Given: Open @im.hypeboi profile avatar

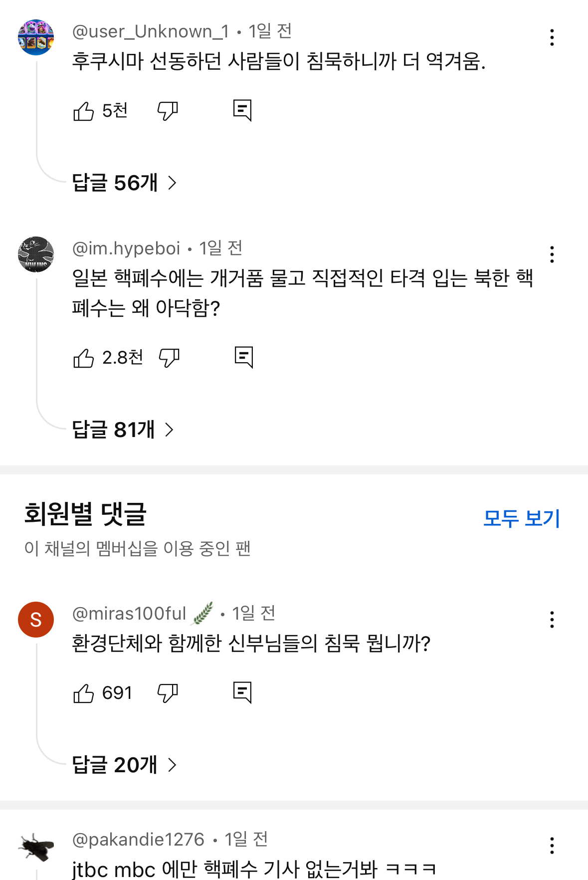Looking at the screenshot, I should click(36, 254).
